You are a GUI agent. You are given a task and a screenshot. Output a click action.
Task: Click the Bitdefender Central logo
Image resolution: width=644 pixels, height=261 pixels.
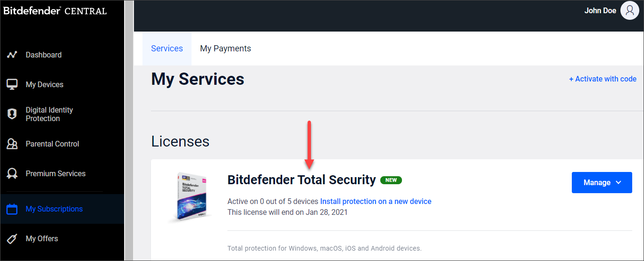pyautogui.click(x=55, y=10)
